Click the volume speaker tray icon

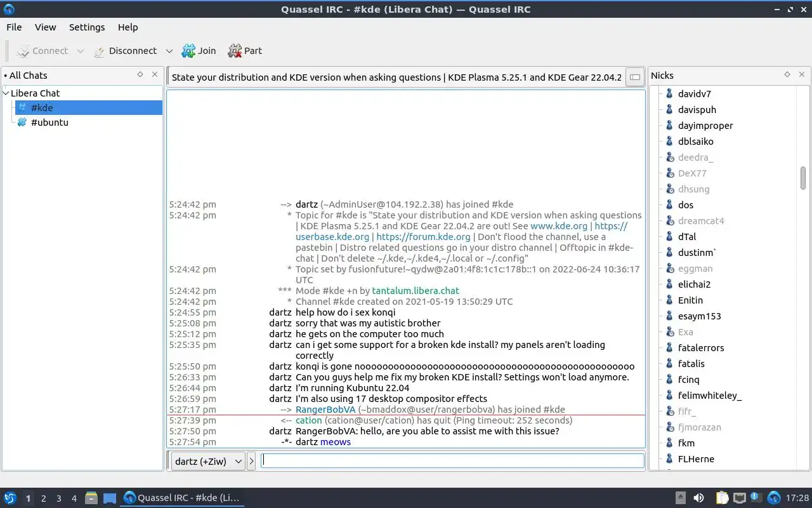pyautogui.click(x=698, y=498)
